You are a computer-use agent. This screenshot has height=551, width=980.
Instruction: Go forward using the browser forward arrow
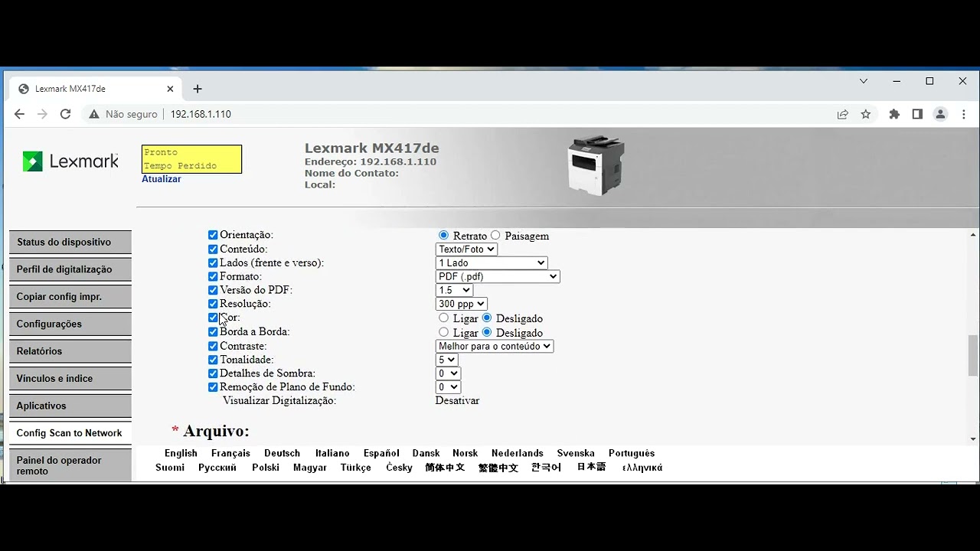click(42, 114)
